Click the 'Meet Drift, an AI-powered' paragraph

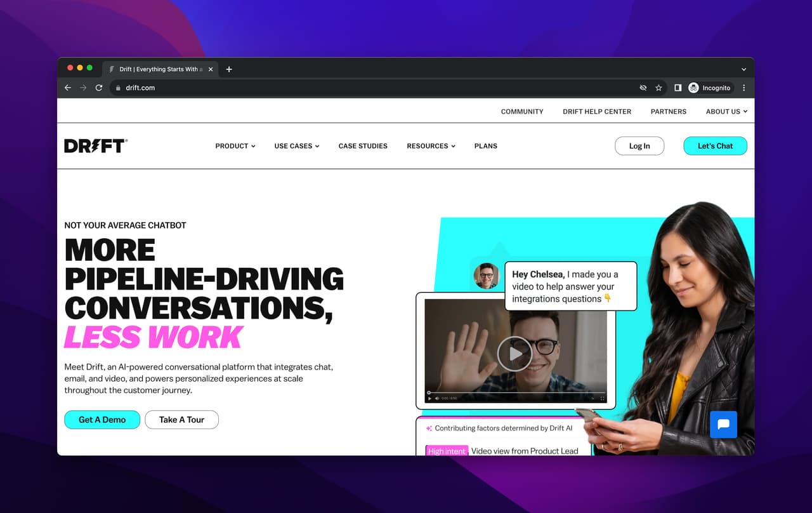(x=199, y=378)
